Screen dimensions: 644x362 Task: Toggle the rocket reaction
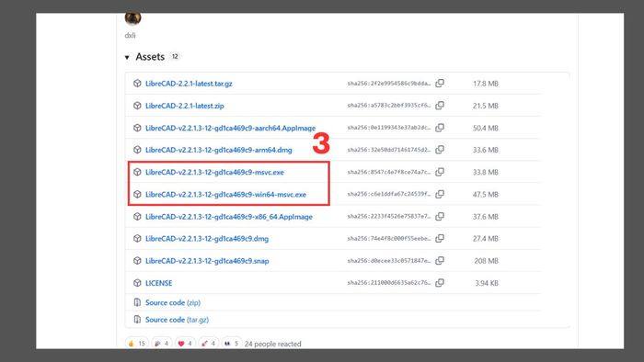[x=209, y=343]
